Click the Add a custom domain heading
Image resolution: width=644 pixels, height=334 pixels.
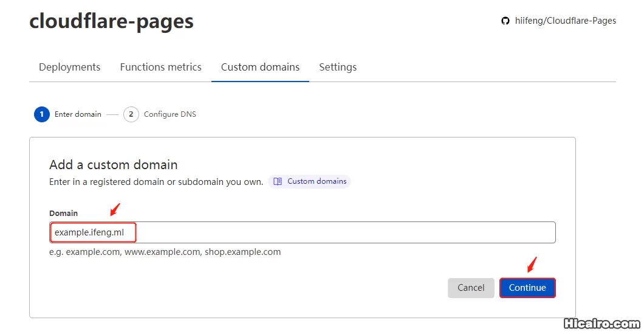(x=113, y=165)
